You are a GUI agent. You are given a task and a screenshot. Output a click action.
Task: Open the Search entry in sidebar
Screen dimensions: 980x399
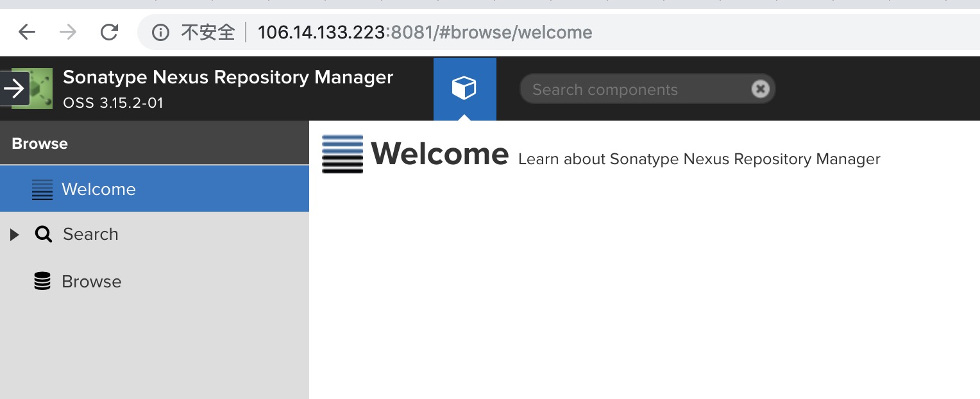[x=90, y=234]
